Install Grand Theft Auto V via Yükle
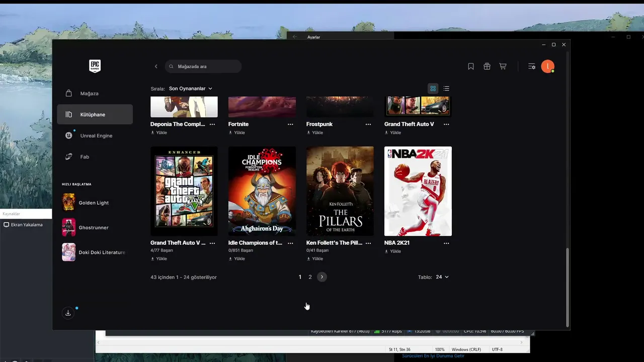The width and height of the screenshot is (644, 362). pos(392,133)
